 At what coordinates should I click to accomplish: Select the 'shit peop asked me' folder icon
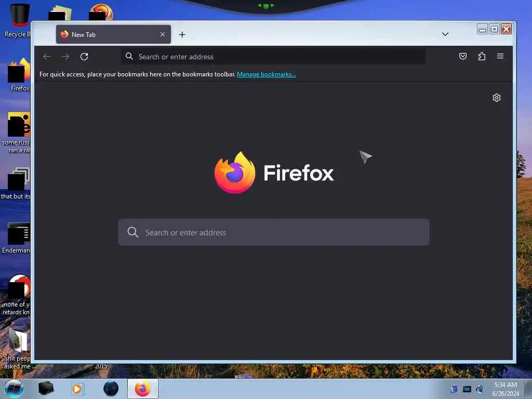(x=19, y=349)
